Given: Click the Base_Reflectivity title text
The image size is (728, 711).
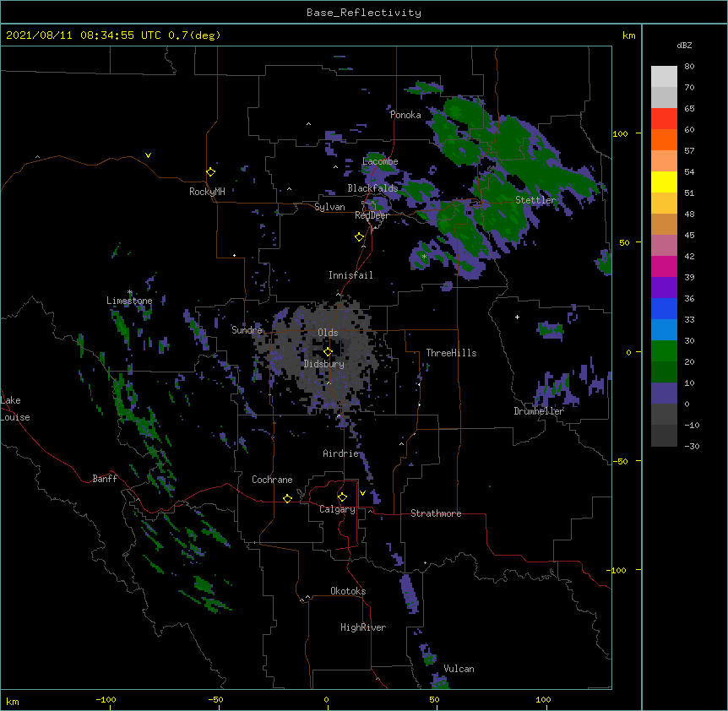Looking at the screenshot, I should click(364, 13).
